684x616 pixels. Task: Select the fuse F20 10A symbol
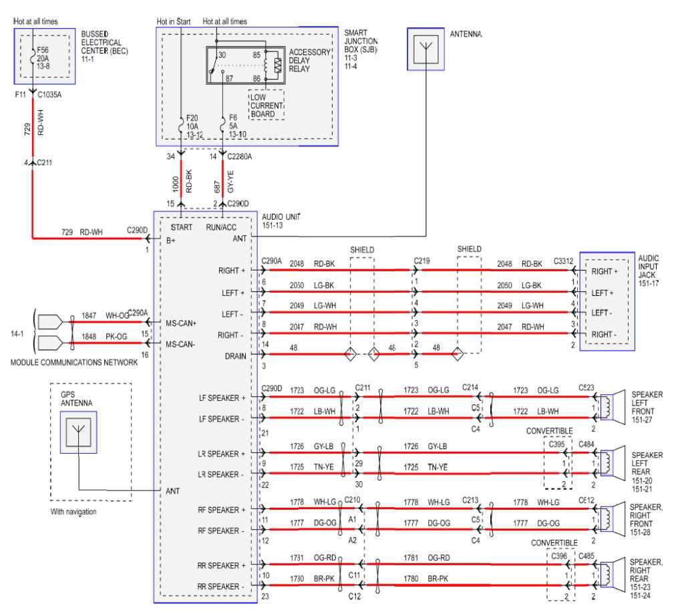click(180, 124)
